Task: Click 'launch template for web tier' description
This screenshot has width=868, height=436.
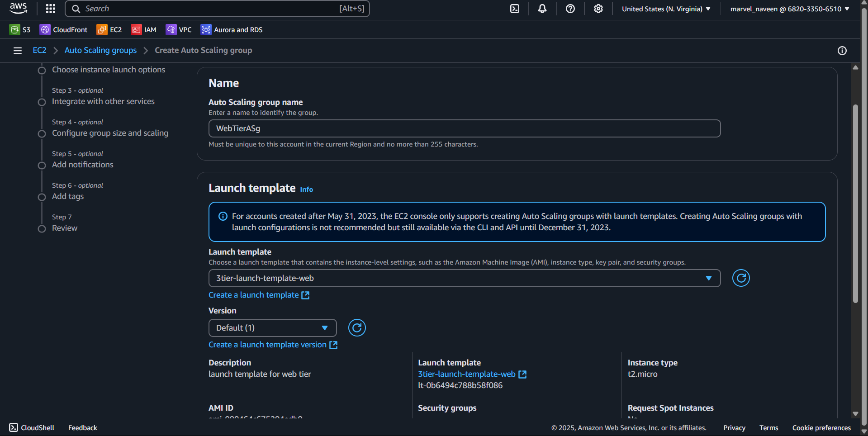Action: (260, 374)
